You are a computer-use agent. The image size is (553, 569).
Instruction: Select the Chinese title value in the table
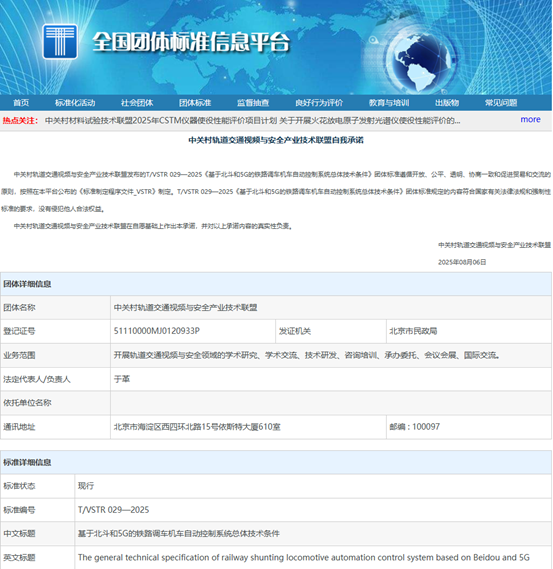pyautogui.click(x=179, y=533)
